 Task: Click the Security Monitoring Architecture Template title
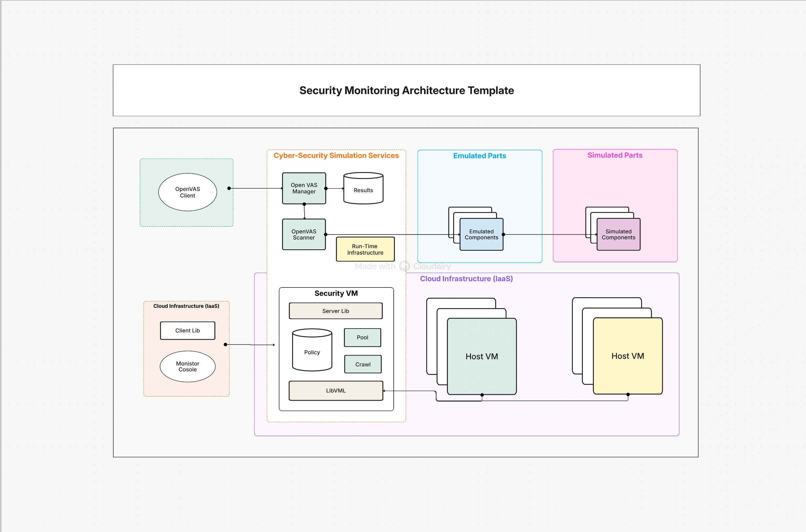pos(406,90)
